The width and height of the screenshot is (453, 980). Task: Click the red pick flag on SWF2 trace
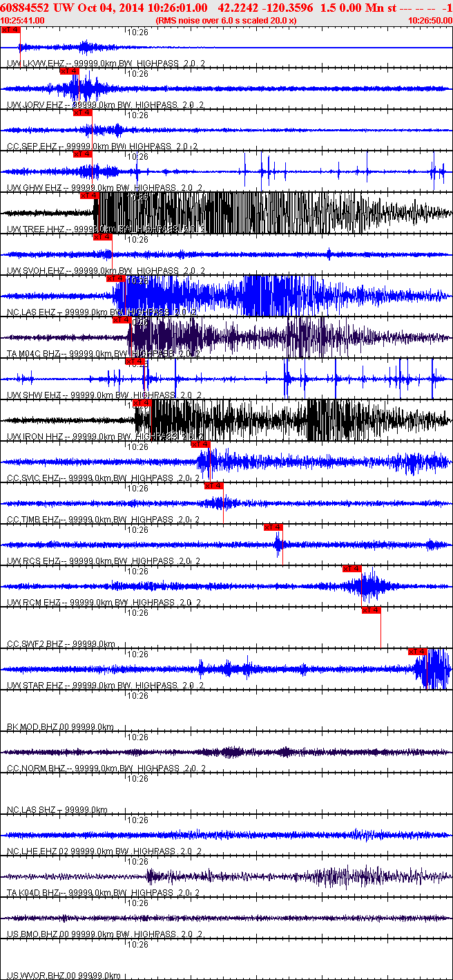(372, 610)
